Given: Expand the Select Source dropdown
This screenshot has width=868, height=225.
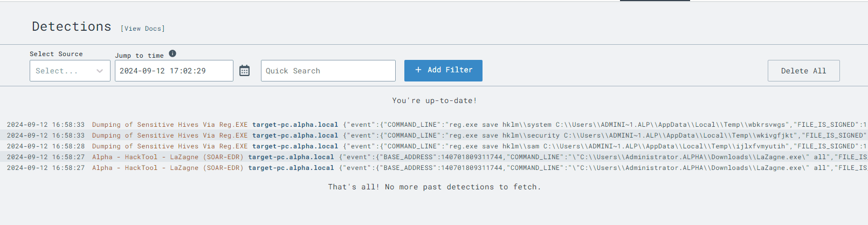Looking at the screenshot, I should 70,71.
